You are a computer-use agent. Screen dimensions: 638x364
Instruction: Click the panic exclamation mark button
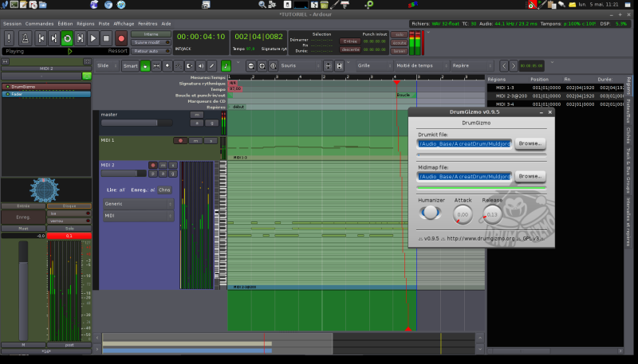pos(9,37)
